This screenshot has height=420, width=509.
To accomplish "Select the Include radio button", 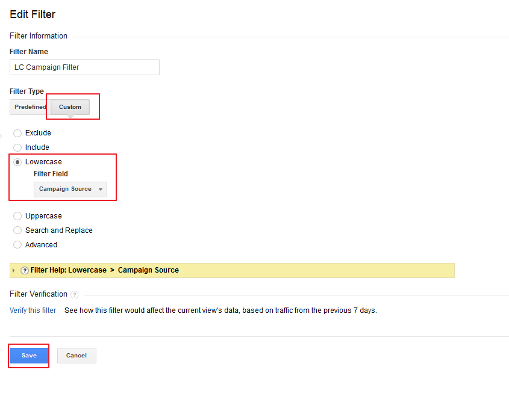I will click(x=17, y=147).
